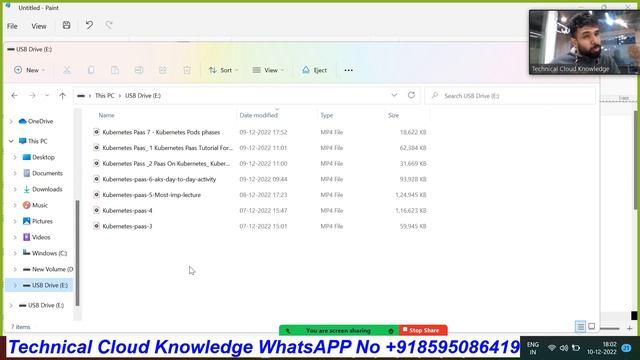640x360 pixels.
Task: Click the Copy icon in toolbar
Action: pyautogui.click(x=91, y=70)
